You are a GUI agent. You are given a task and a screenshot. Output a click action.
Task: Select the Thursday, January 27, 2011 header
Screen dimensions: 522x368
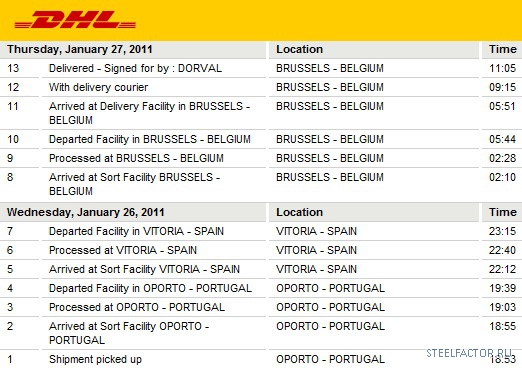[80, 49]
